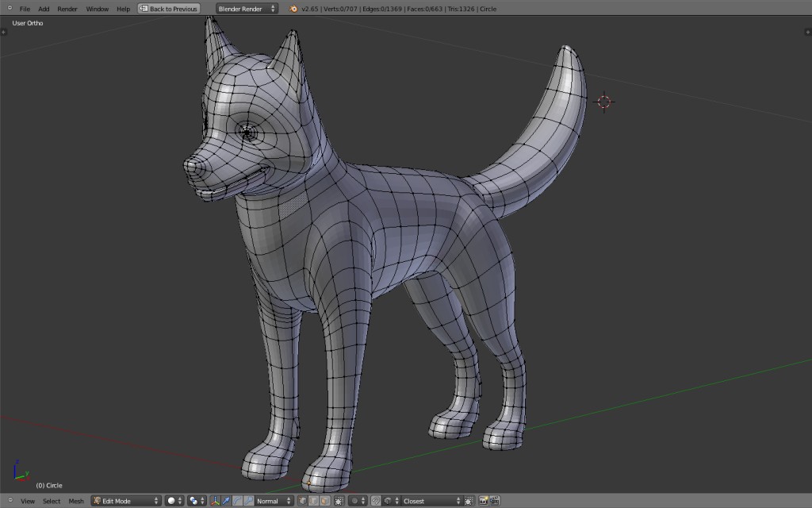The width and height of the screenshot is (812, 508).
Task: Open the Render menu
Action: 67,9
